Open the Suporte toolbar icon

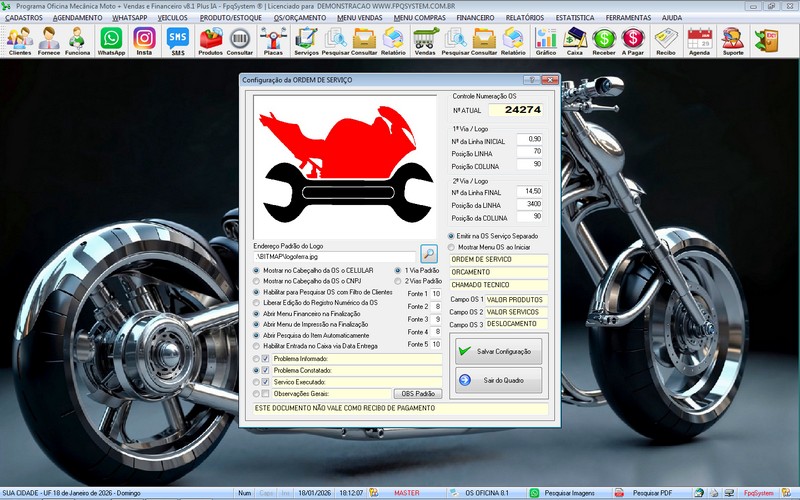point(733,40)
